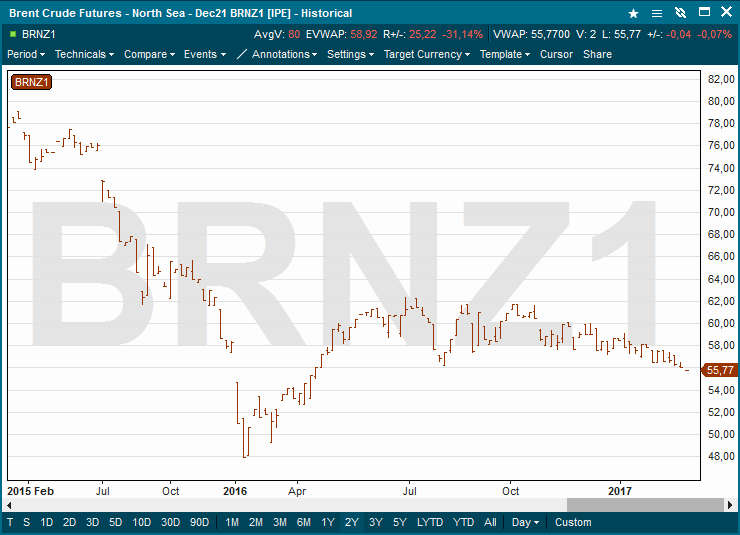Open the Target Currency dropdown
Screen dimensions: 740x535
427,54
